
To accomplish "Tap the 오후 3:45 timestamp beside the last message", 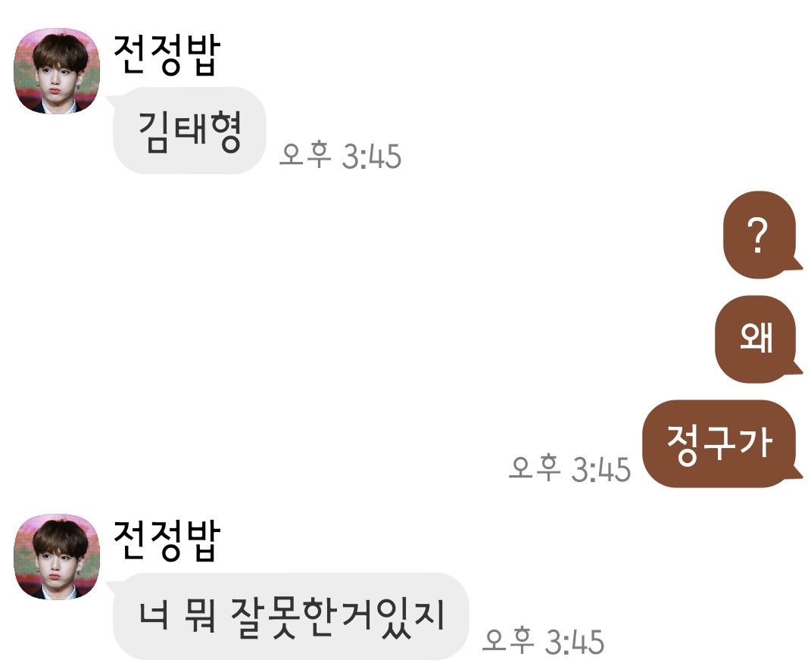I will pos(543,640).
